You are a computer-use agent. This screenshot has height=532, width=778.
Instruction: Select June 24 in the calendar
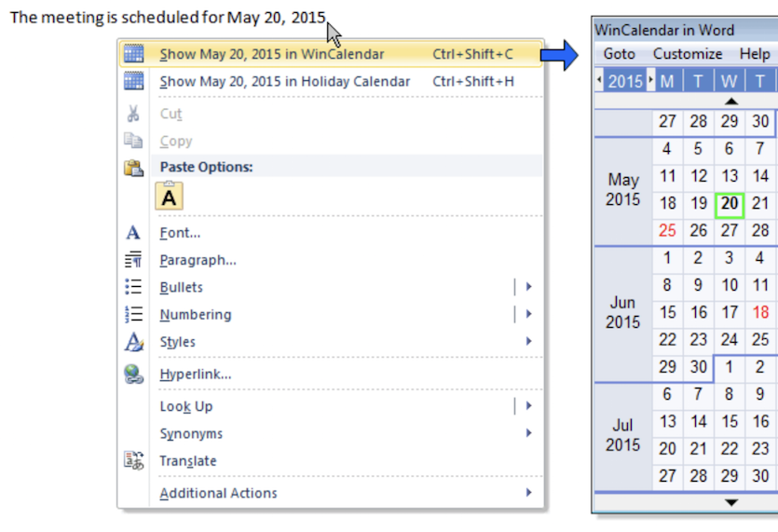point(730,339)
